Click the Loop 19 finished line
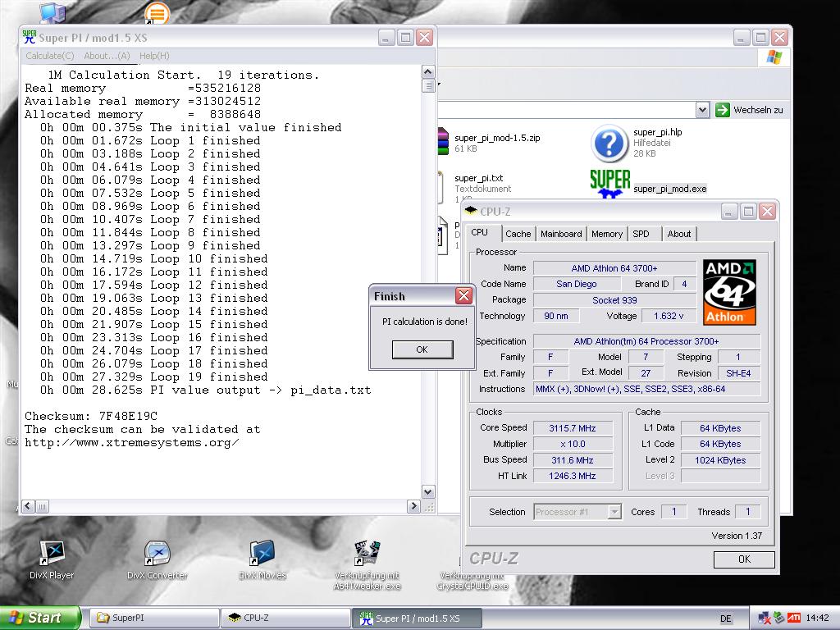This screenshot has height=630, width=840. tap(153, 377)
